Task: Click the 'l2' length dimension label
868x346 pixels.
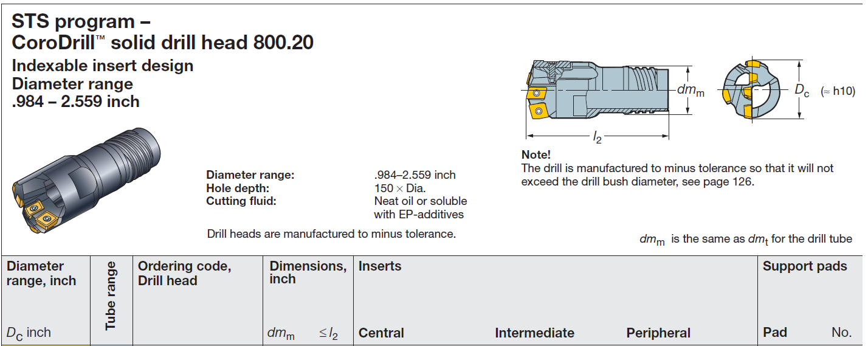Action: tap(597, 138)
